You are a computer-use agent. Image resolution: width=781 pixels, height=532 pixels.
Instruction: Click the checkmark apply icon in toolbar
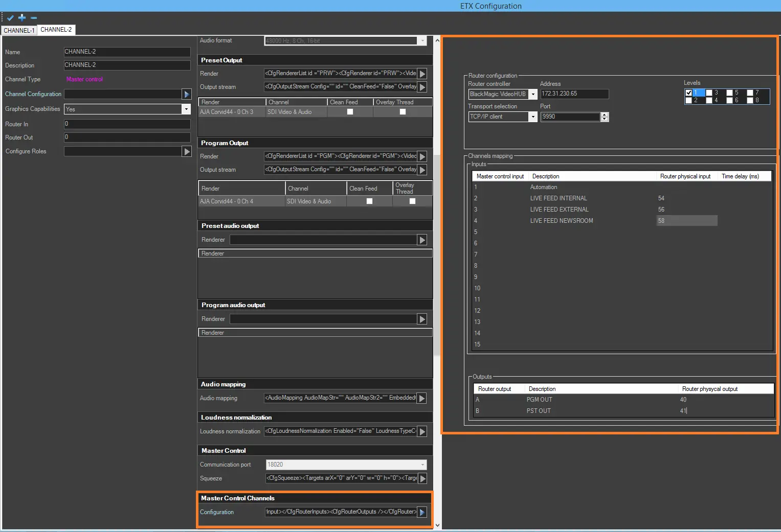coord(10,18)
